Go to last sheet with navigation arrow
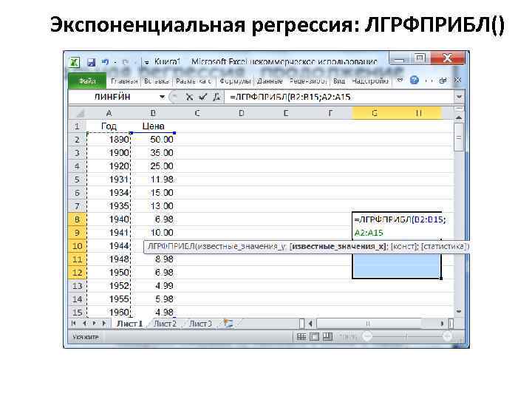 click(104, 324)
